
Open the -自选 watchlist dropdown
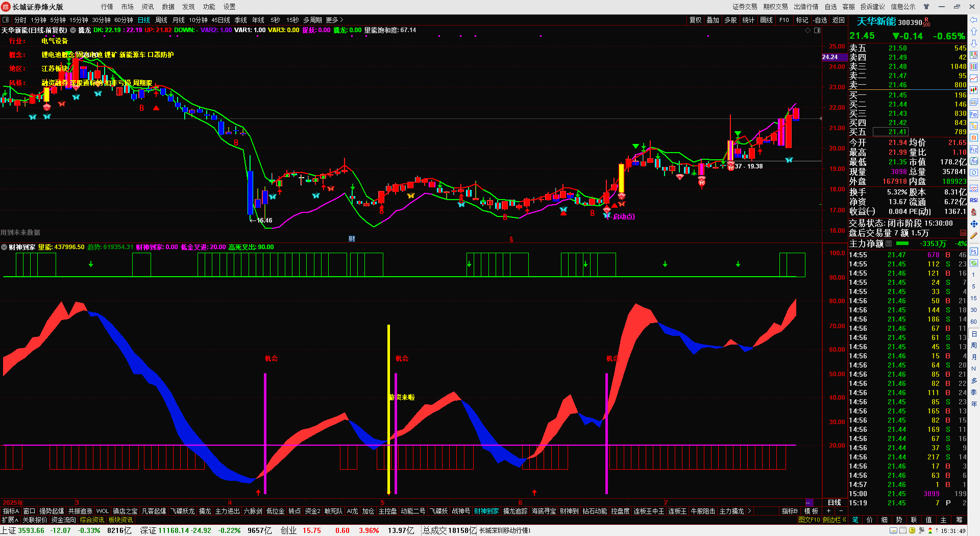pos(820,20)
